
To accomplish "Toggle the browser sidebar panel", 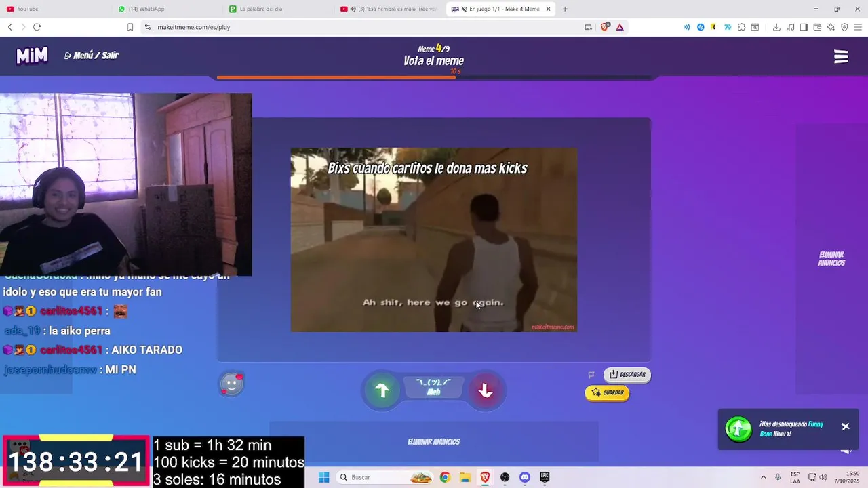I will tap(804, 27).
